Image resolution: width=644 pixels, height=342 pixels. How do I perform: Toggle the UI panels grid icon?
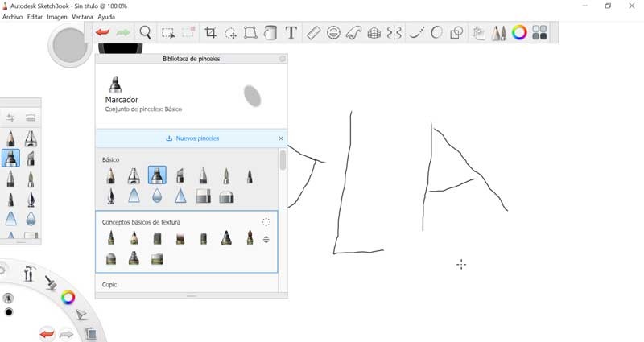pos(539,32)
